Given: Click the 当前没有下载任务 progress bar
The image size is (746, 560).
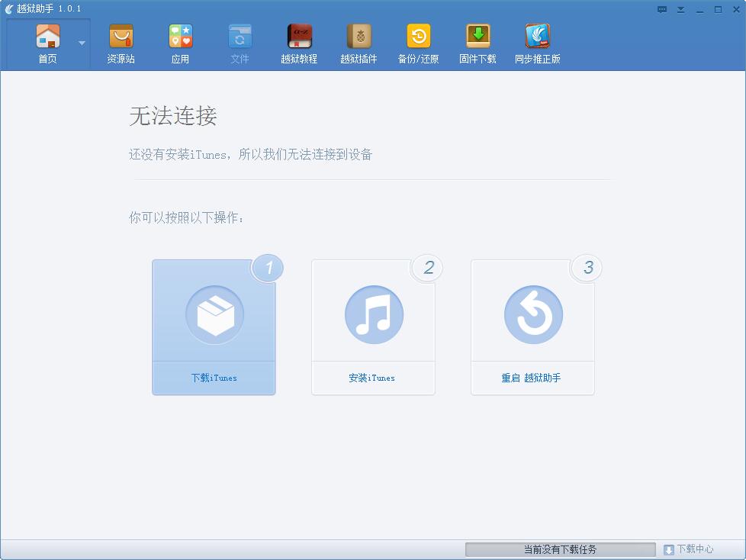Looking at the screenshot, I should click(559, 549).
